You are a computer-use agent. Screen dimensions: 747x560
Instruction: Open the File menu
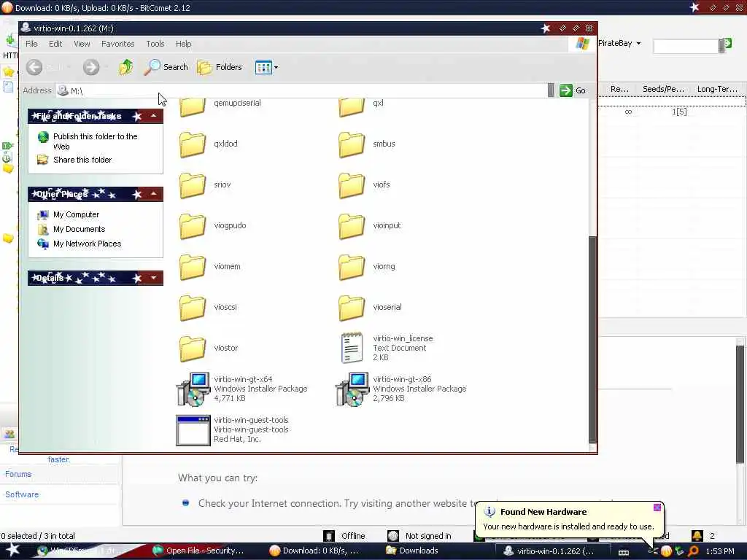[x=31, y=44]
